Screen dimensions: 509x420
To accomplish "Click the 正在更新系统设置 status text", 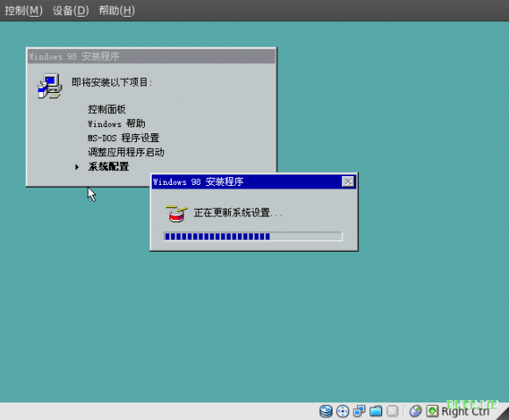I will click(238, 213).
